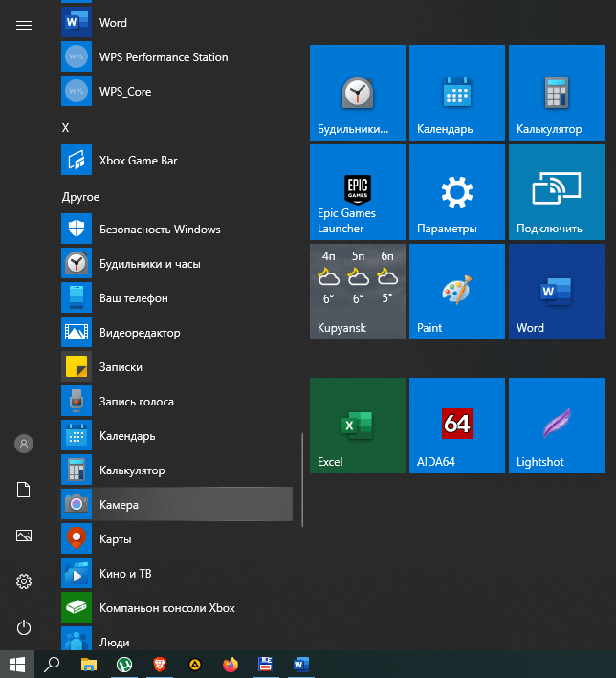Open Settings gear in Start sidebar

(24, 581)
